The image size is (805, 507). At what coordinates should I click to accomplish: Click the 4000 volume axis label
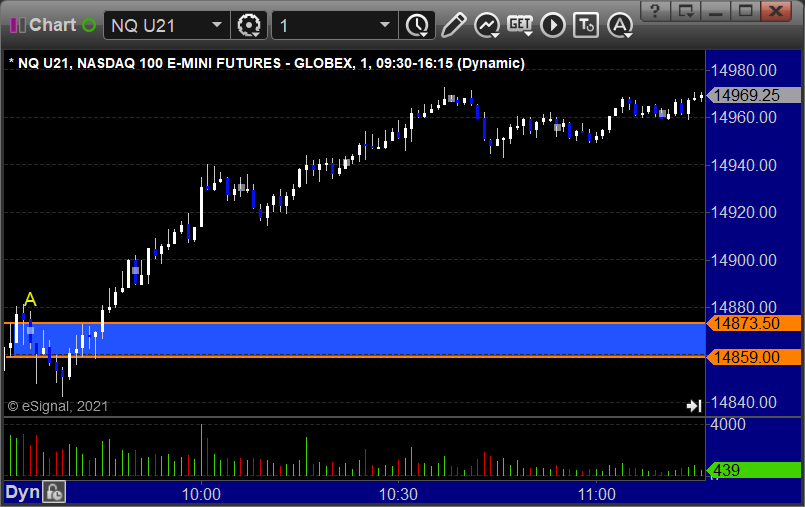point(728,424)
